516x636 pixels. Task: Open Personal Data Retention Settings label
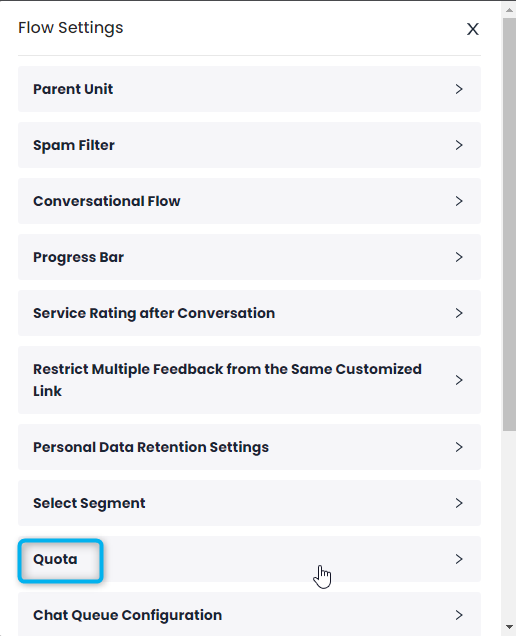click(151, 447)
